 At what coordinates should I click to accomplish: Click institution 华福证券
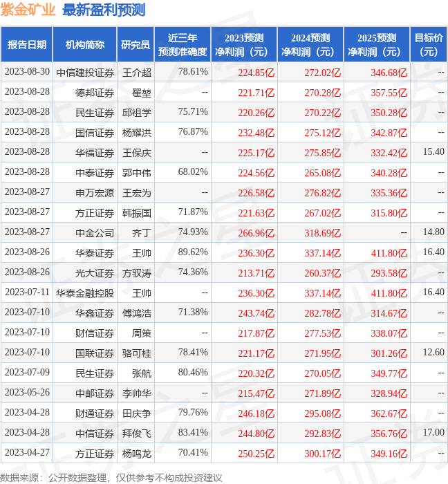pyautogui.click(x=95, y=153)
